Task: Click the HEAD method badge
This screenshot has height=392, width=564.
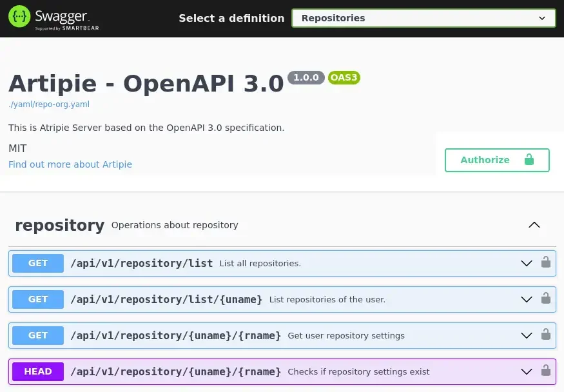Action: pos(37,371)
